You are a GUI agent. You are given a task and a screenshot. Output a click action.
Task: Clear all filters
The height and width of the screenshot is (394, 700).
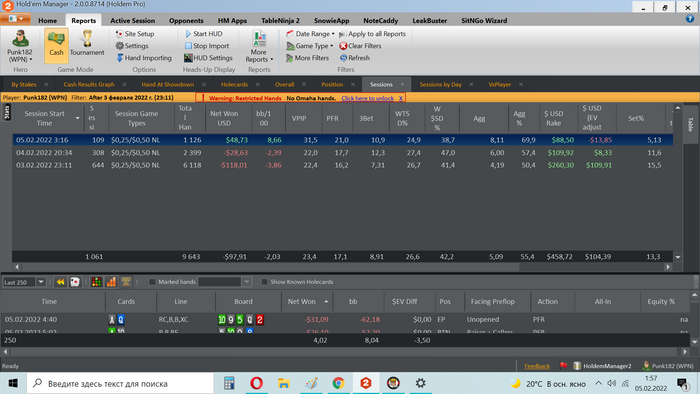click(360, 46)
